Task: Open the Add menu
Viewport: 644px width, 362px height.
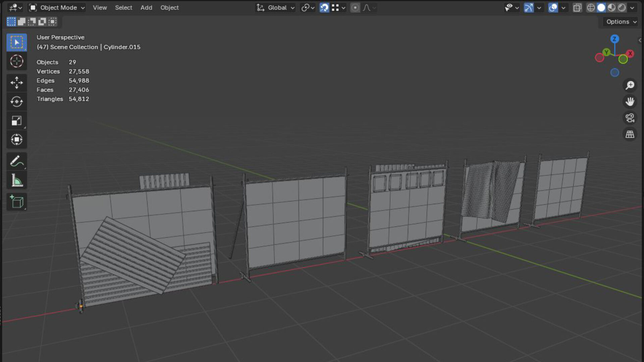Action: pos(146,8)
